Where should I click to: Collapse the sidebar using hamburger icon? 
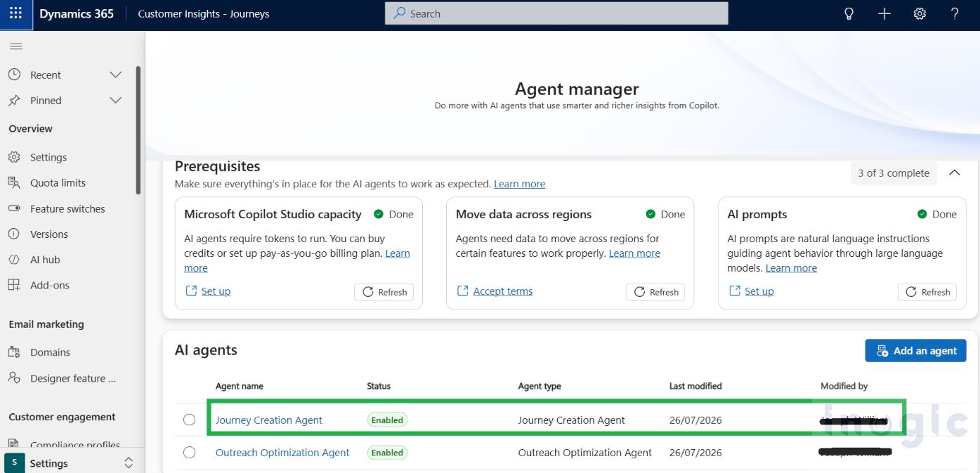16,46
